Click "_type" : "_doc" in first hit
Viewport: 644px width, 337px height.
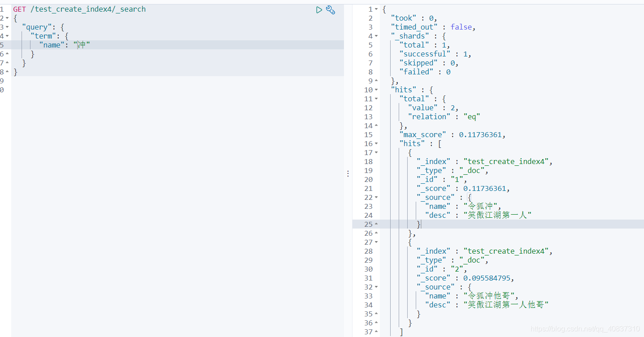click(453, 170)
